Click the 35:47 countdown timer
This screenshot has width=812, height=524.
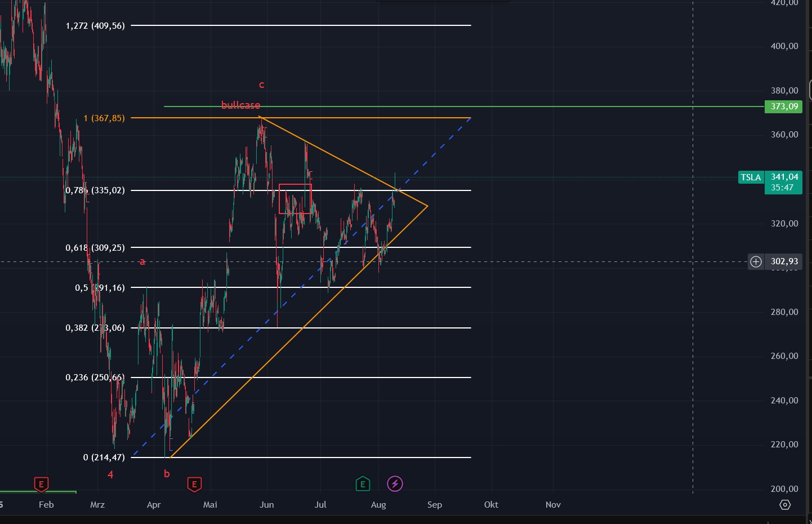[x=782, y=188]
